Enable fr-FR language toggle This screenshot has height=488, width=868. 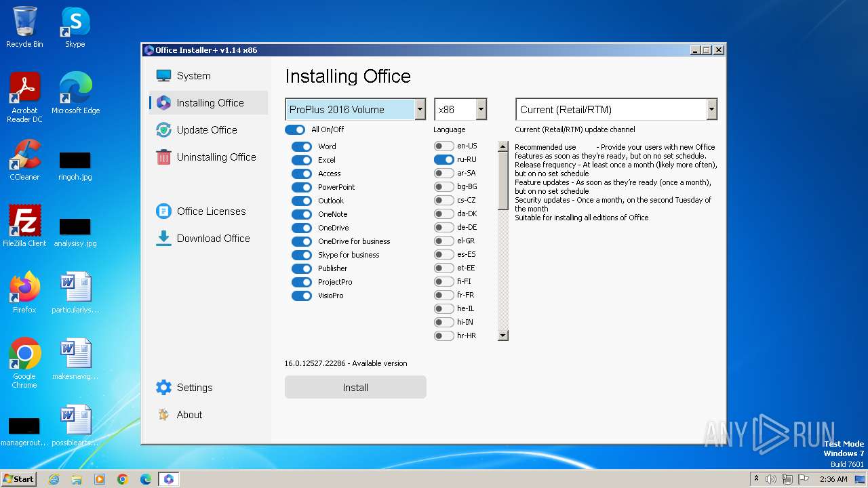tap(444, 295)
